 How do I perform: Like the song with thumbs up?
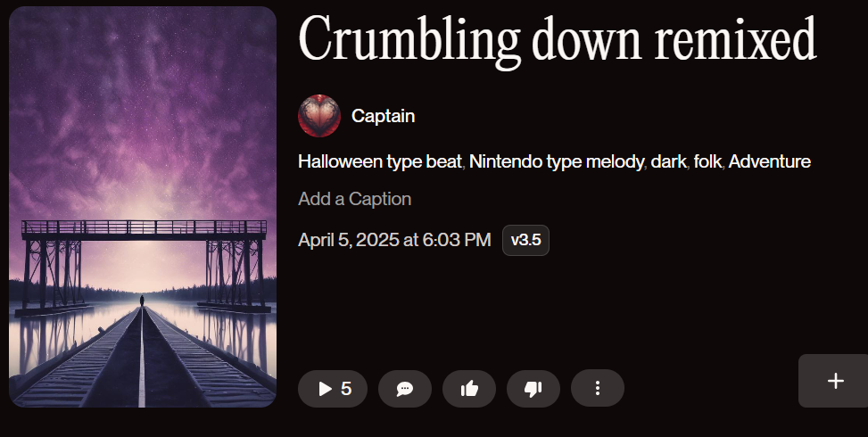click(x=469, y=389)
